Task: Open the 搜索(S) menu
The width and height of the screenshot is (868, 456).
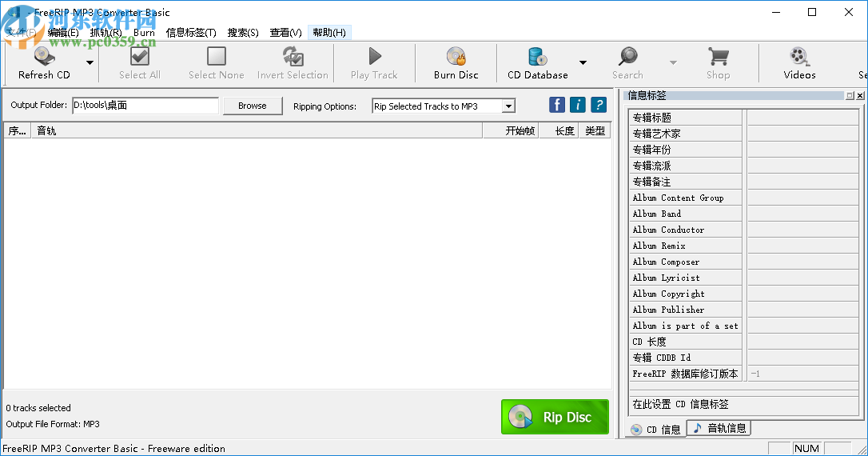Action: 243,33
